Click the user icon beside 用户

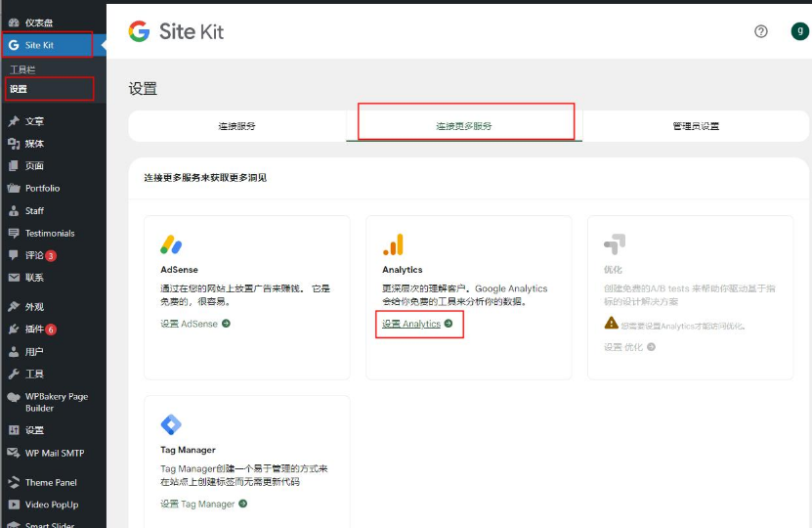(x=14, y=352)
